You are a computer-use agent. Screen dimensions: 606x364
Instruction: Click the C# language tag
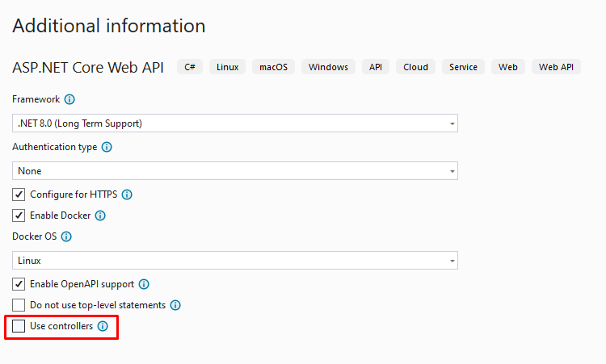click(190, 67)
